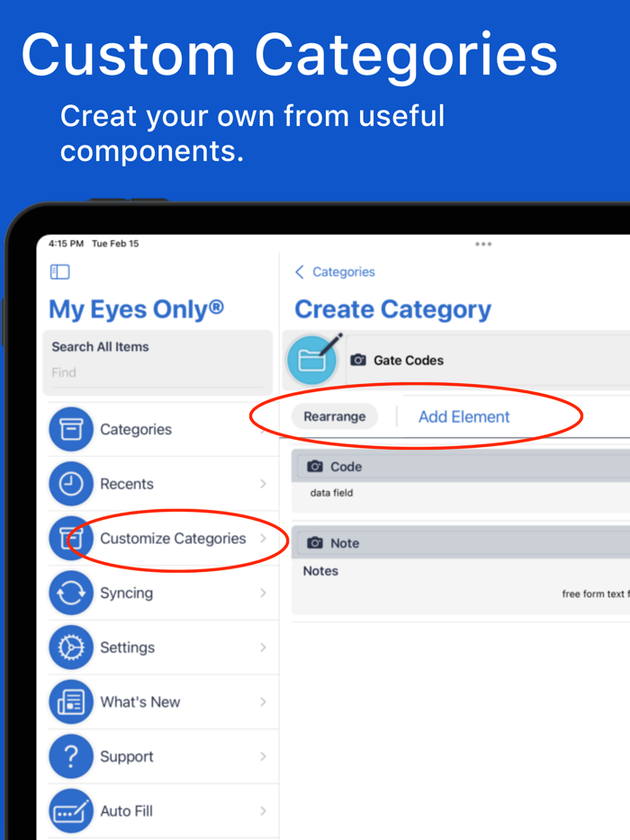Expand the Support row chevron
630x840 pixels.
tap(264, 756)
